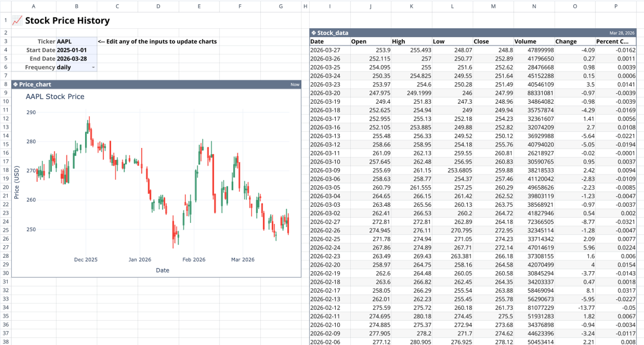
Task: Click the Now label on Price_chart
Action: pos(295,84)
